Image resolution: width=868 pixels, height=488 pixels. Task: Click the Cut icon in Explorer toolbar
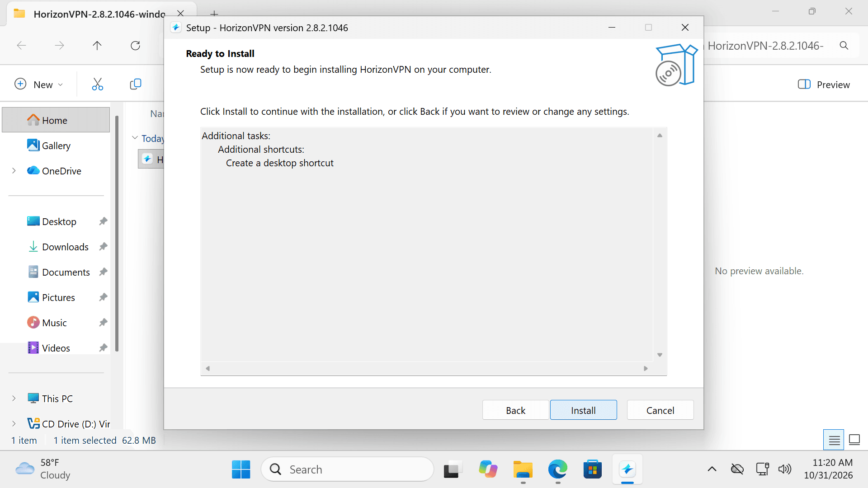click(x=97, y=84)
